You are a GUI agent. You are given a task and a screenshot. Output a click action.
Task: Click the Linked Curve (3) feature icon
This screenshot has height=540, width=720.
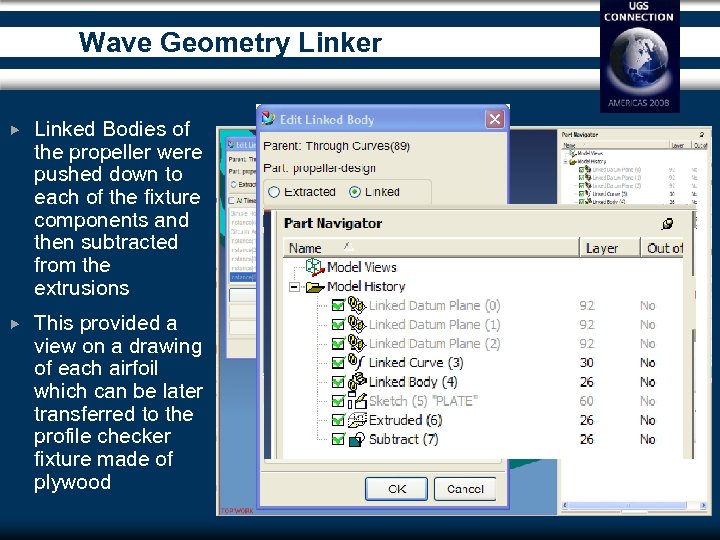click(357, 362)
